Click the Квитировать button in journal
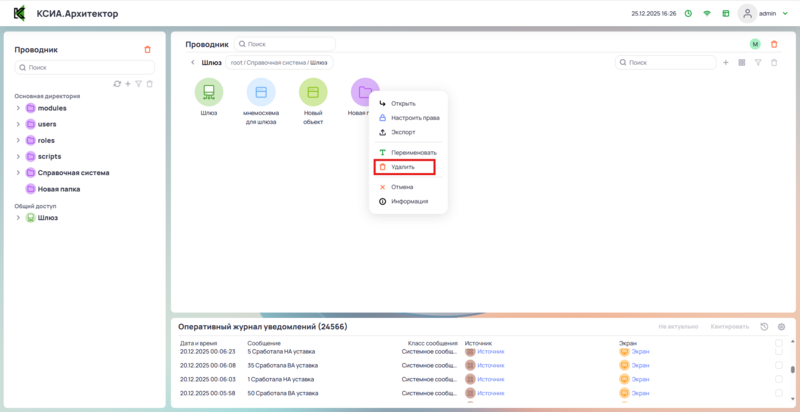This screenshot has height=412, width=800. (x=729, y=327)
